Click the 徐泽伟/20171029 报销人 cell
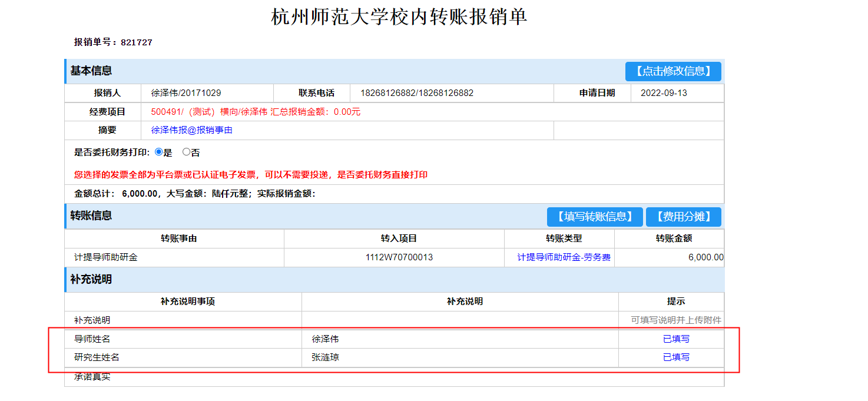 [x=207, y=93]
